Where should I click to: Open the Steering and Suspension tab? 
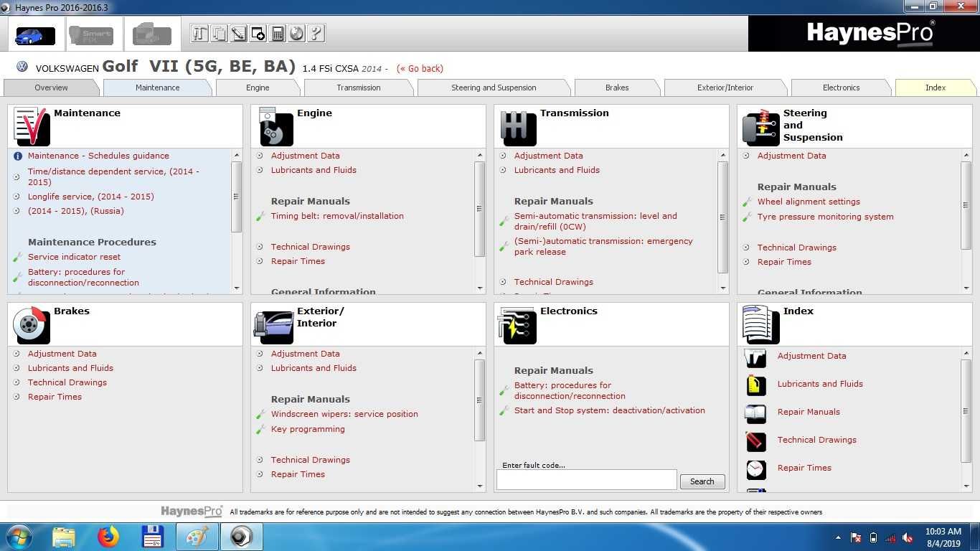point(494,88)
